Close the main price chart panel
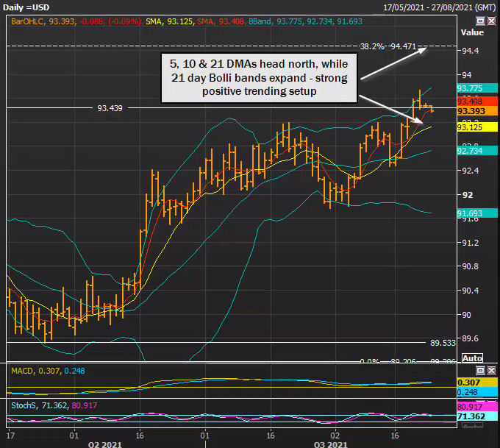 coord(490,22)
